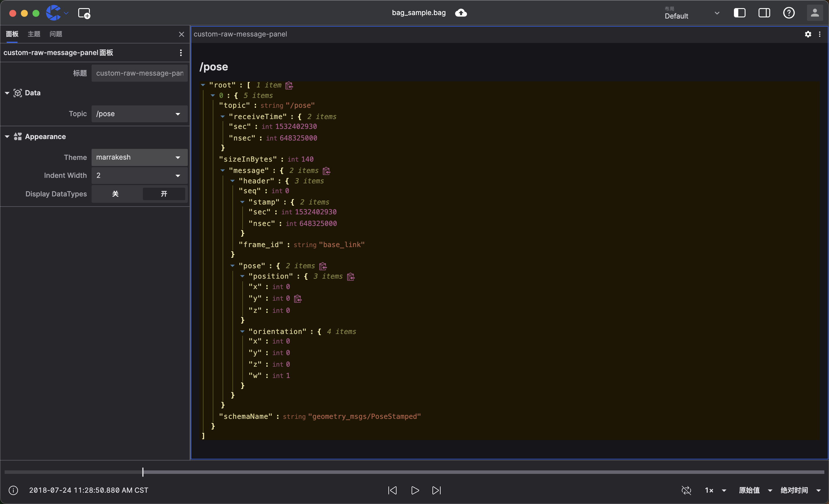Click the "topic" string "/pose" row

(x=267, y=105)
